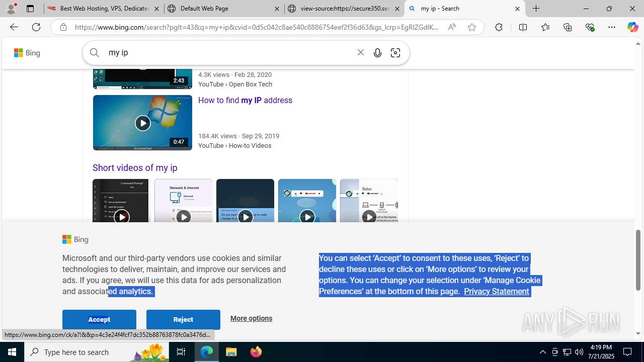Open a new tab
Viewport: 644px width, 362px height.
tap(536, 9)
